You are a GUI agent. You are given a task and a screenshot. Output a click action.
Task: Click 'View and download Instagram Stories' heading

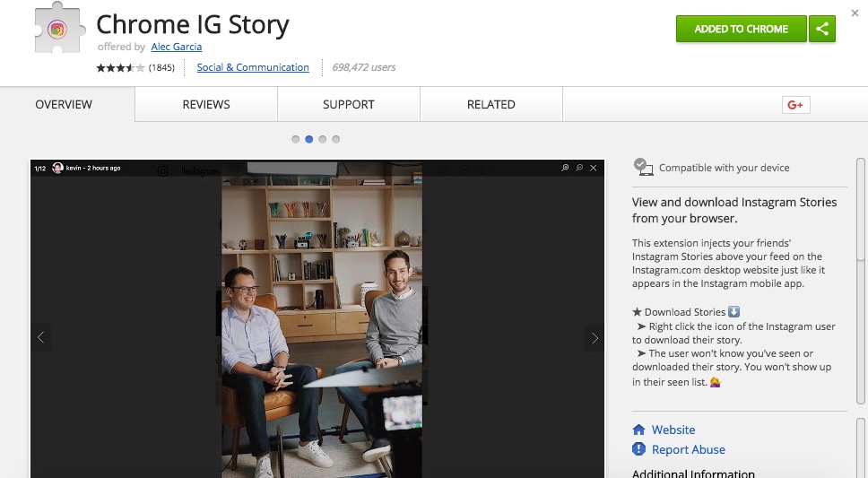pyautogui.click(x=734, y=210)
